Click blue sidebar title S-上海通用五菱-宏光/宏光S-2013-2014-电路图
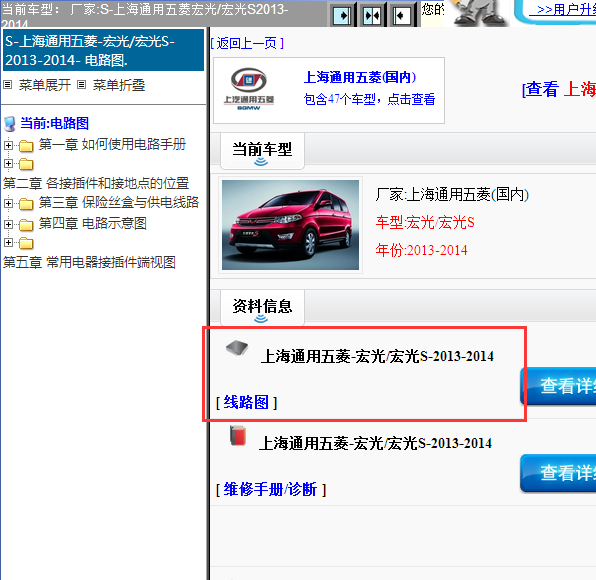Screen dimensions: 596x580 103,51
